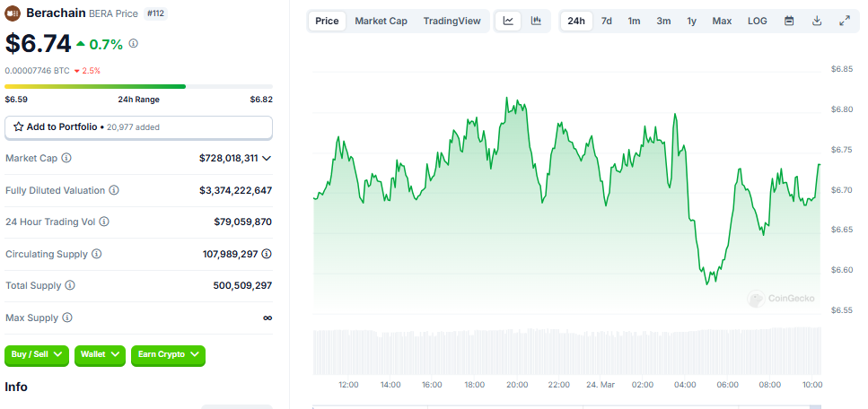This screenshot has width=868, height=409.
Task: Open the Buy / Sell dropdown
Action: point(37,354)
